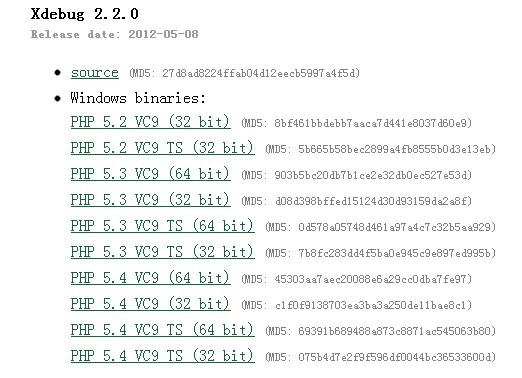Download PHP 5.2 VC9 TS (32 bit)
522x378 pixels.
(x=162, y=148)
